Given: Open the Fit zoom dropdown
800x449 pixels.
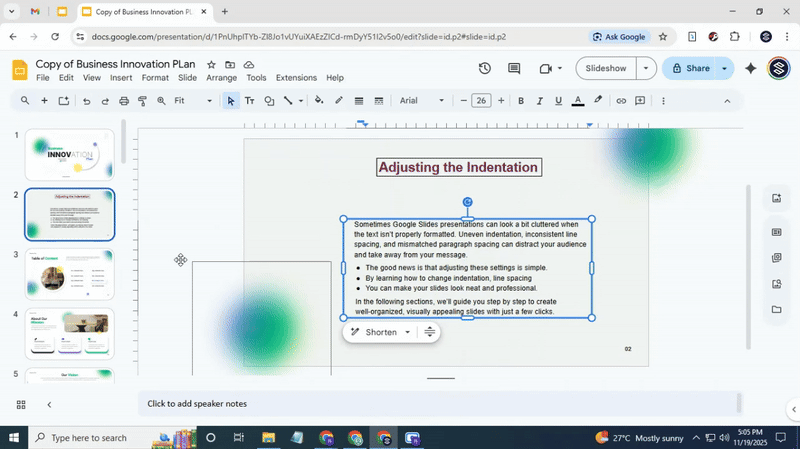Looking at the screenshot, I should coord(193,101).
